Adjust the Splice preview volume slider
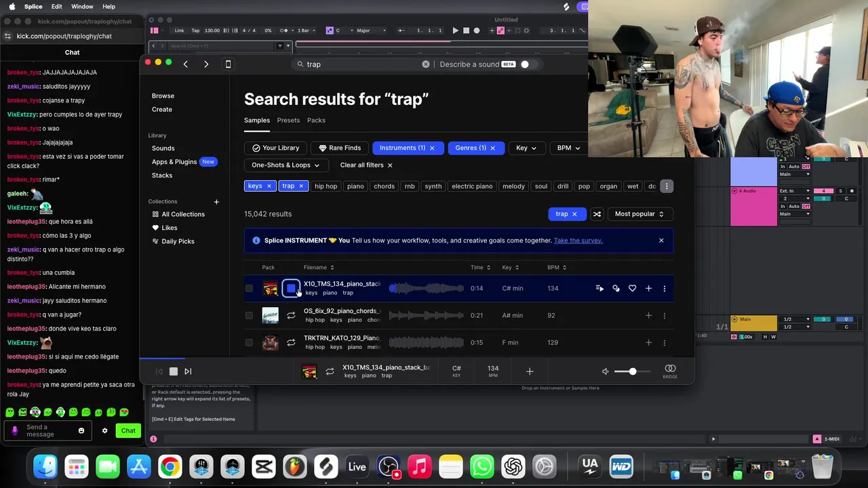Screen dimensions: 868x488 coord(633,371)
